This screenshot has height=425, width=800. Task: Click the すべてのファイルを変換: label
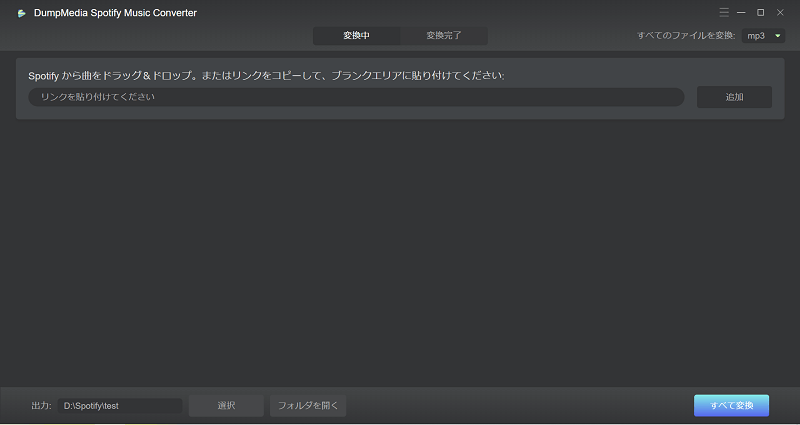pyautogui.click(x=686, y=36)
